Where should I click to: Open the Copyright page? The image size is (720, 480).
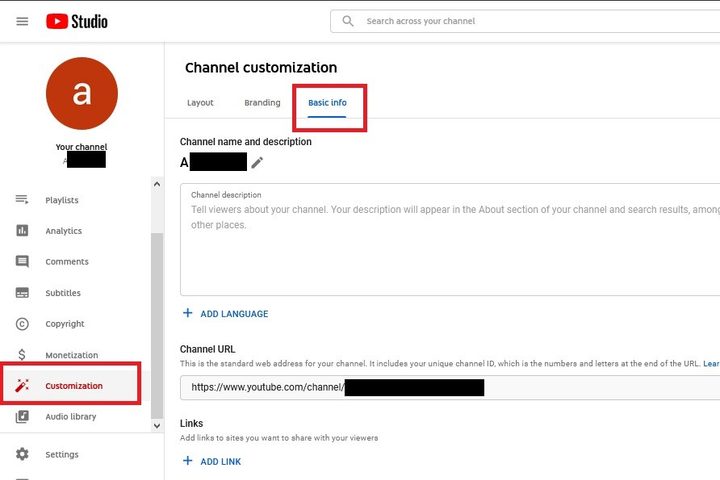point(65,324)
